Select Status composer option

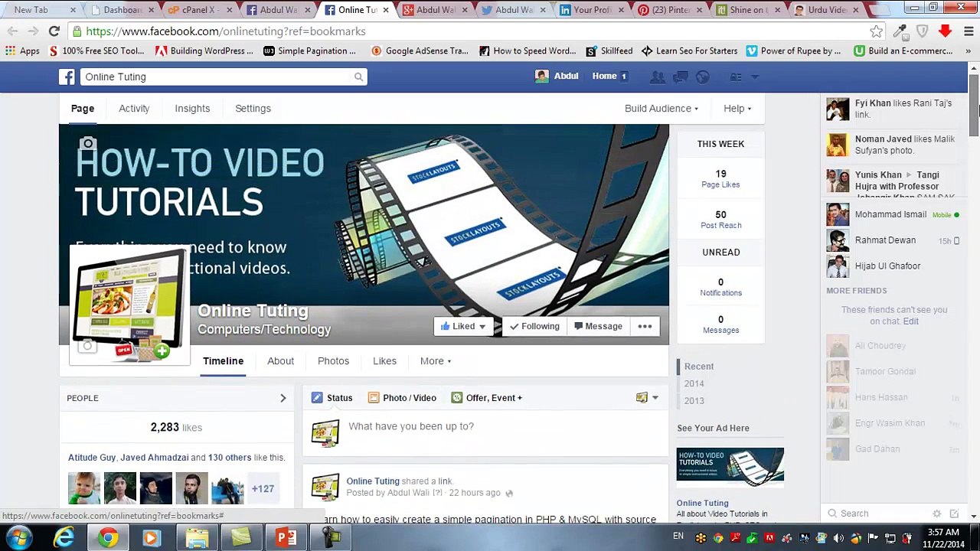(332, 398)
